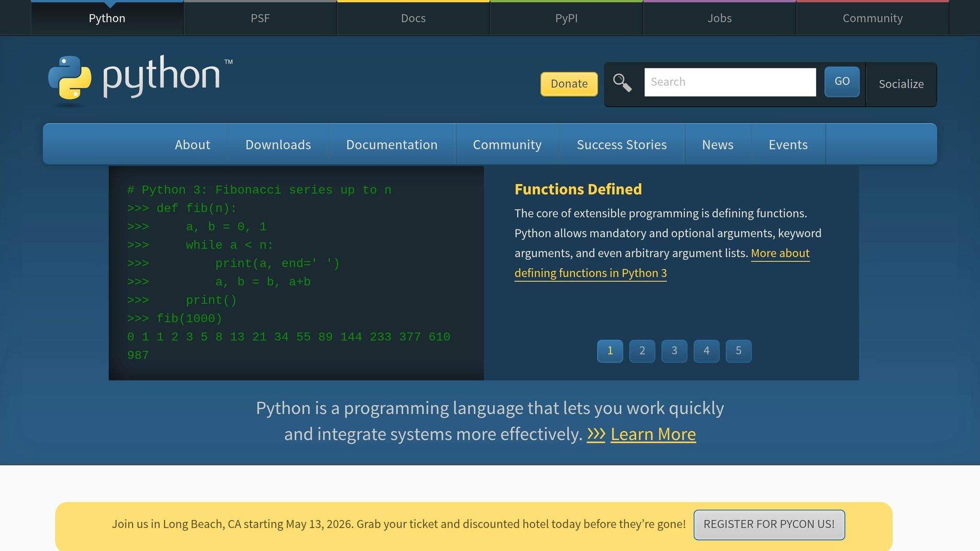Click the About menu item

(x=192, y=144)
